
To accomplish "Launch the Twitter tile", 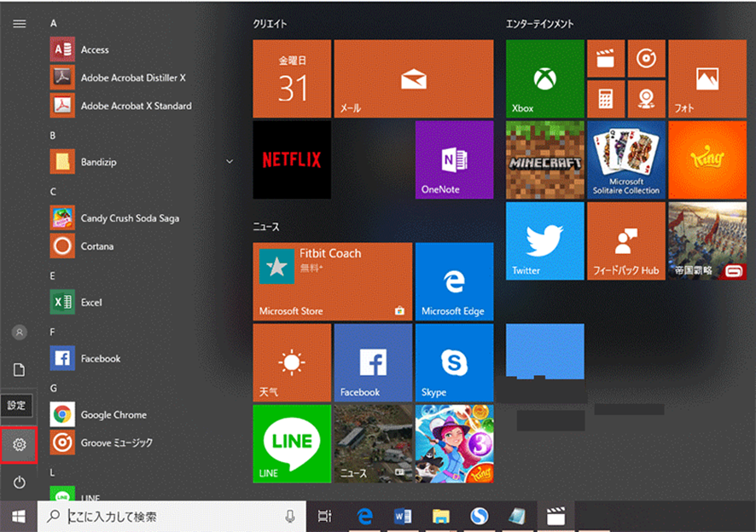I will [x=544, y=240].
